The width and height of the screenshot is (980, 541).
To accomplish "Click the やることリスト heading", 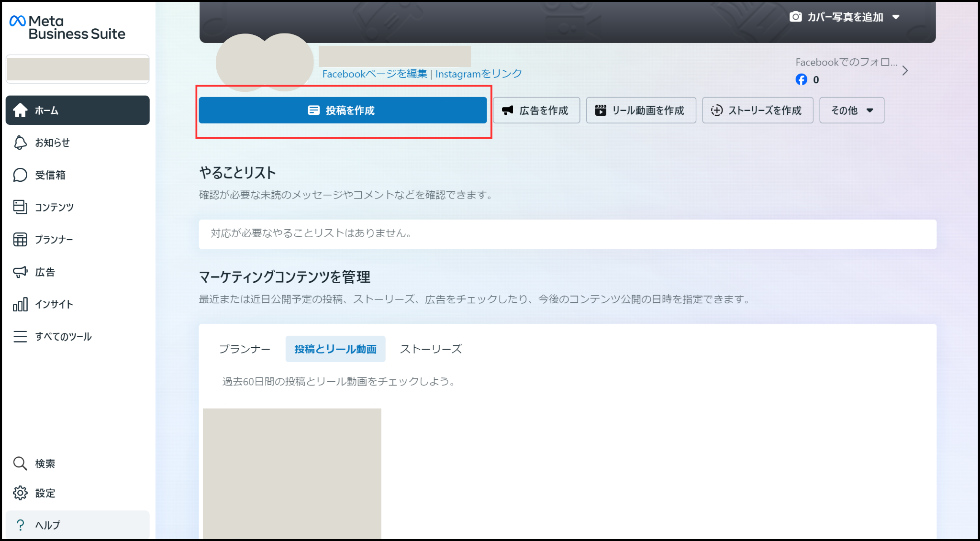I will [238, 173].
